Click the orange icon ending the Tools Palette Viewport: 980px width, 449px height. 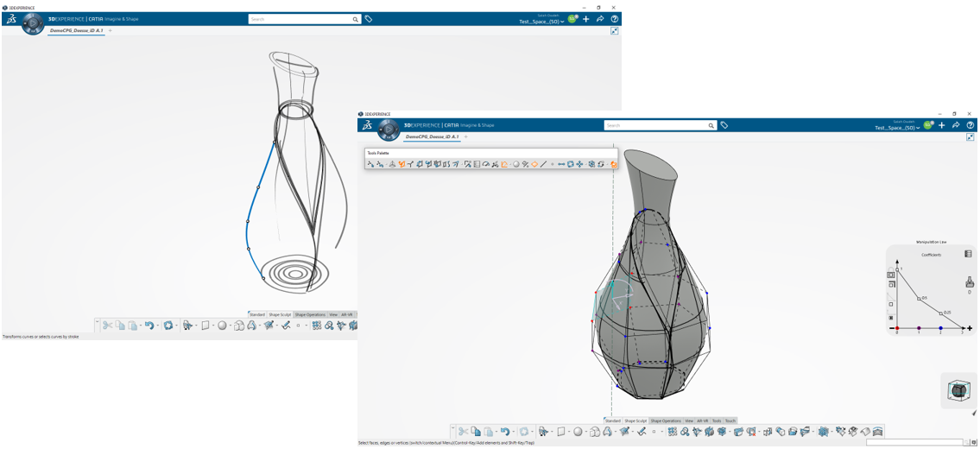(614, 164)
